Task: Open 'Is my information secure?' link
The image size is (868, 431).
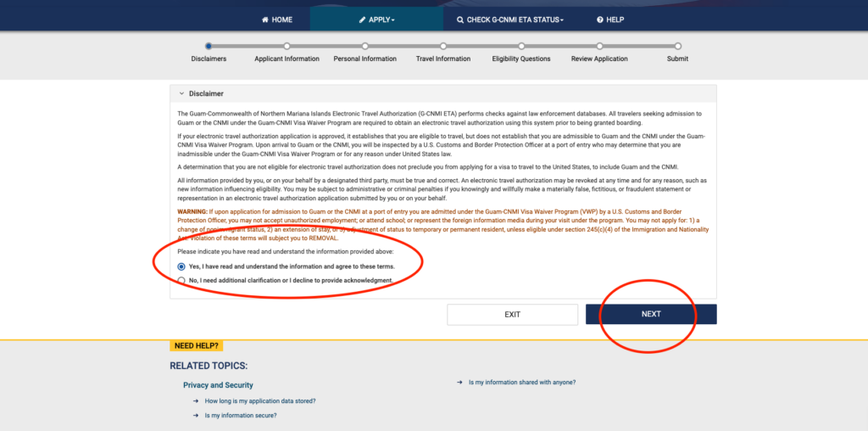Action: (241, 416)
